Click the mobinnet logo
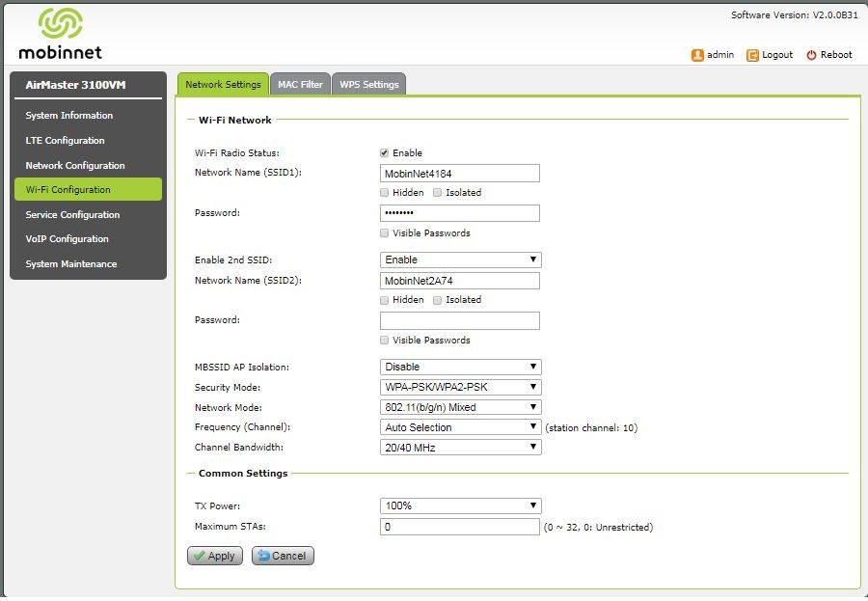The width and height of the screenshot is (868, 601). (61, 34)
